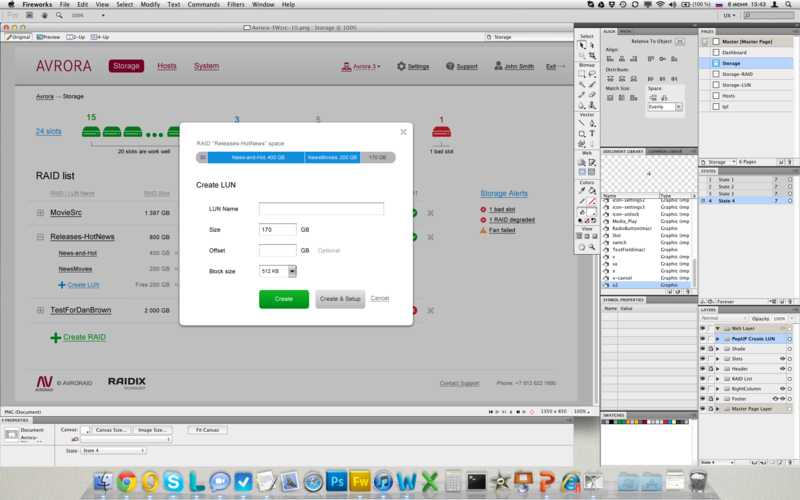
Task: Open Photoshop in the Dock
Action: tap(337, 482)
